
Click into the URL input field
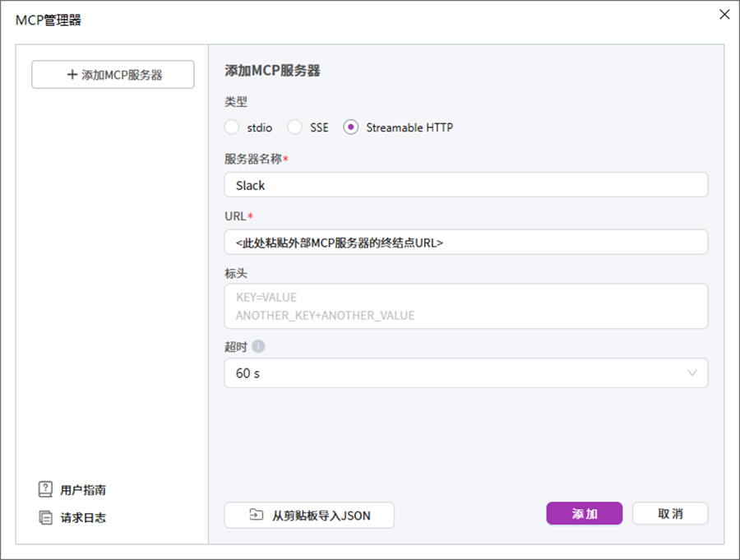coord(465,243)
